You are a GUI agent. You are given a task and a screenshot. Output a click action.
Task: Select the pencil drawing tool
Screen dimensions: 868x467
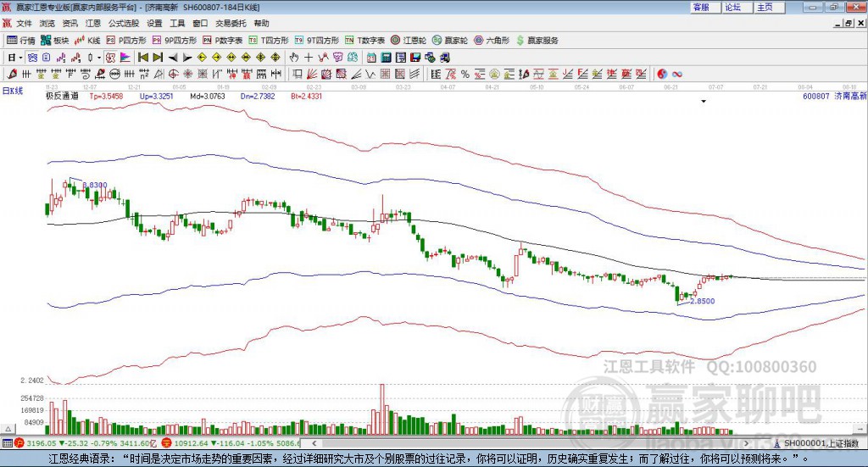pyautogui.click(x=12, y=74)
